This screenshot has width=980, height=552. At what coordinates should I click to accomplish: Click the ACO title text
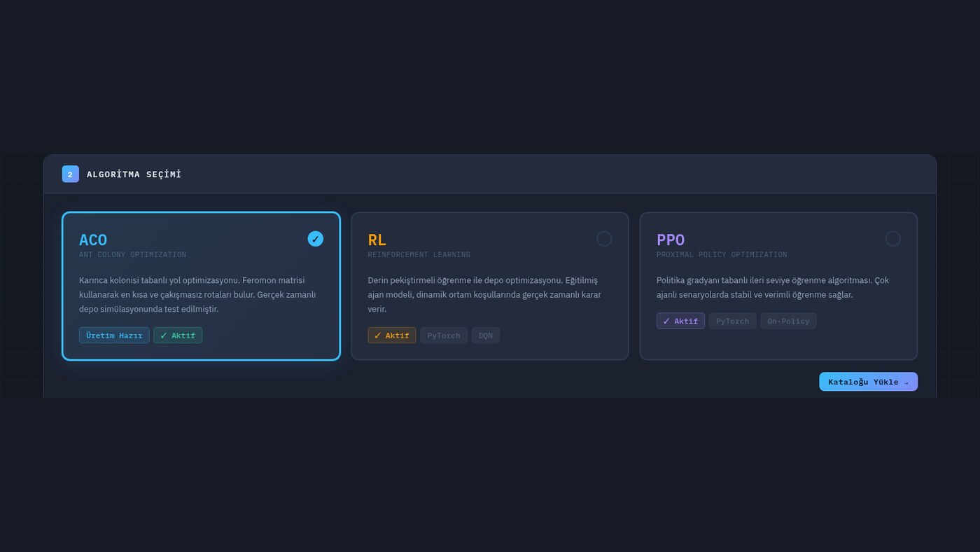coord(93,240)
